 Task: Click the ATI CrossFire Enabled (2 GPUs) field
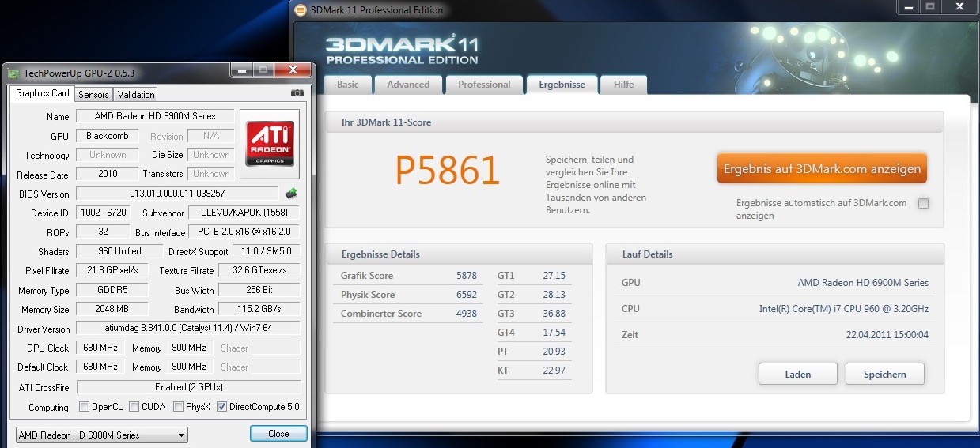tap(188, 387)
